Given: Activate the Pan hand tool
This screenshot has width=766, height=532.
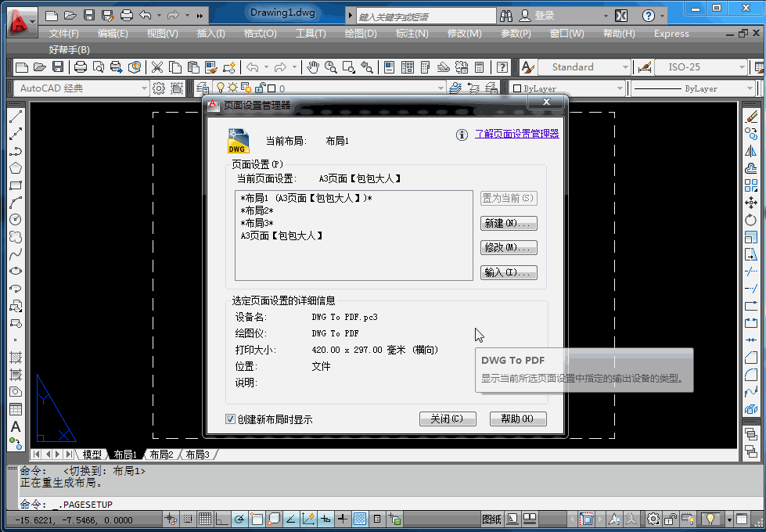Looking at the screenshot, I should tap(313, 67).
